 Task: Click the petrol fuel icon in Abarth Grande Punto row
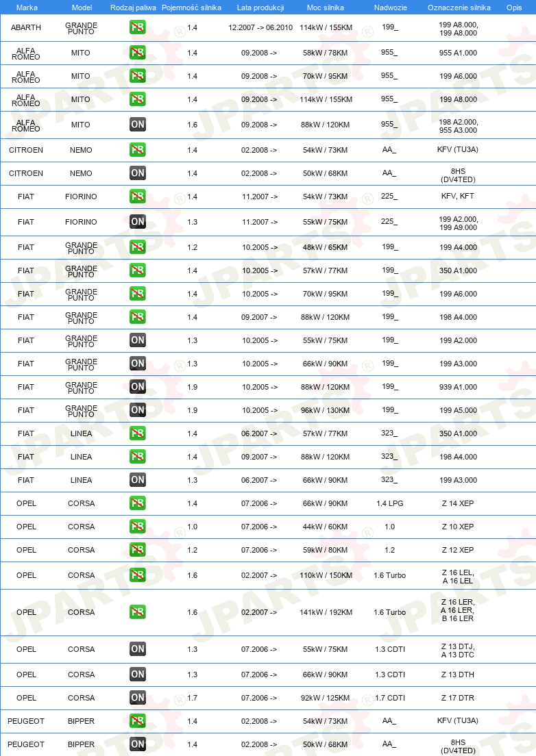(138, 27)
